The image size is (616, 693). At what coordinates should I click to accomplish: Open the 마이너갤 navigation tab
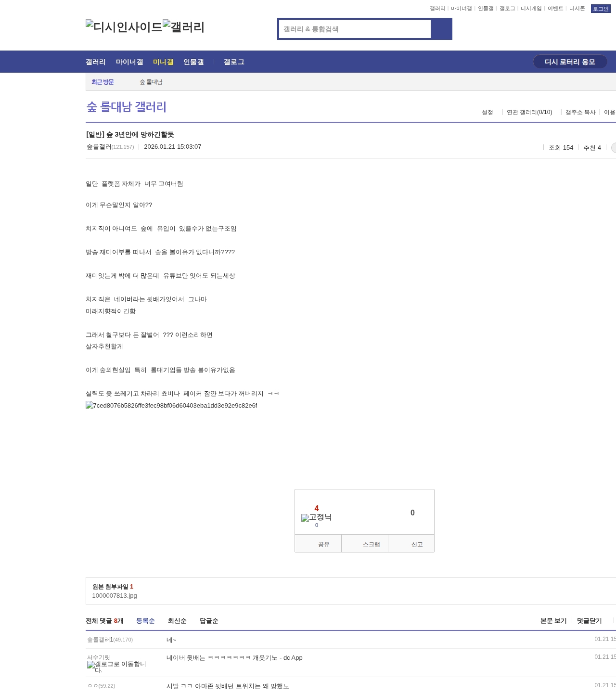pos(129,62)
